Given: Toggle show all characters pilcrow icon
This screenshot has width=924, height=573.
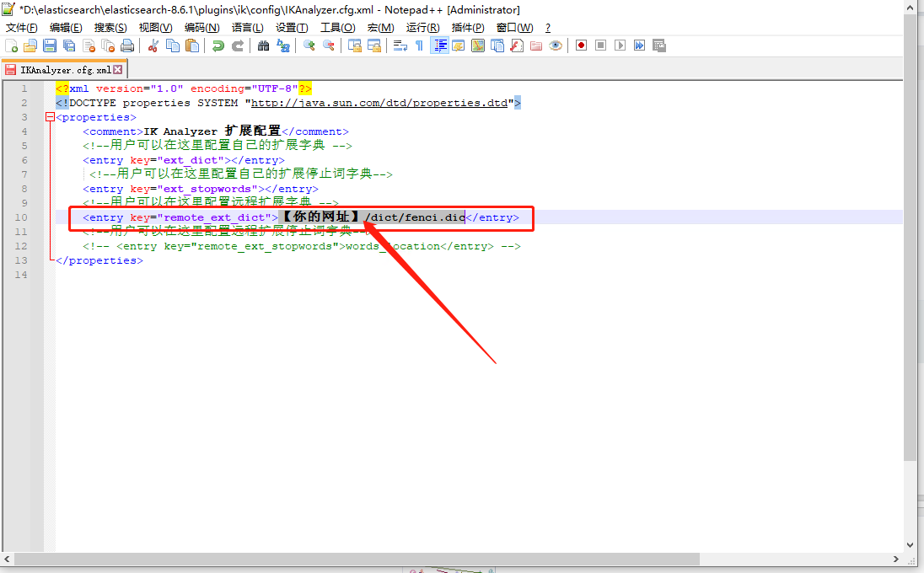Looking at the screenshot, I should pos(420,46).
